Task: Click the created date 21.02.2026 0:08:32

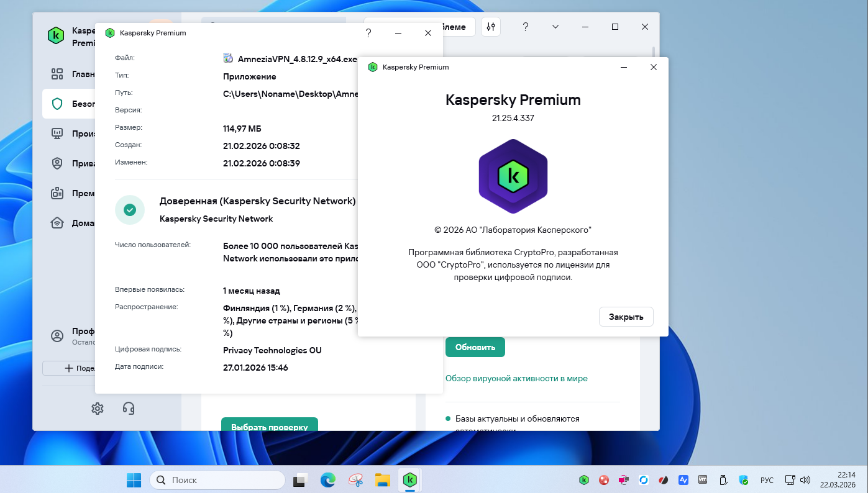Action: [x=262, y=146]
